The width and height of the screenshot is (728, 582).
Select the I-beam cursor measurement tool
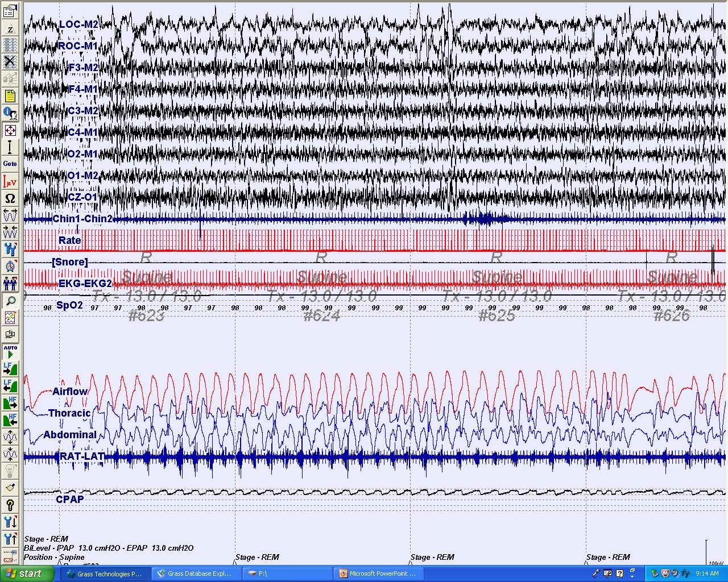[x=10, y=148]
